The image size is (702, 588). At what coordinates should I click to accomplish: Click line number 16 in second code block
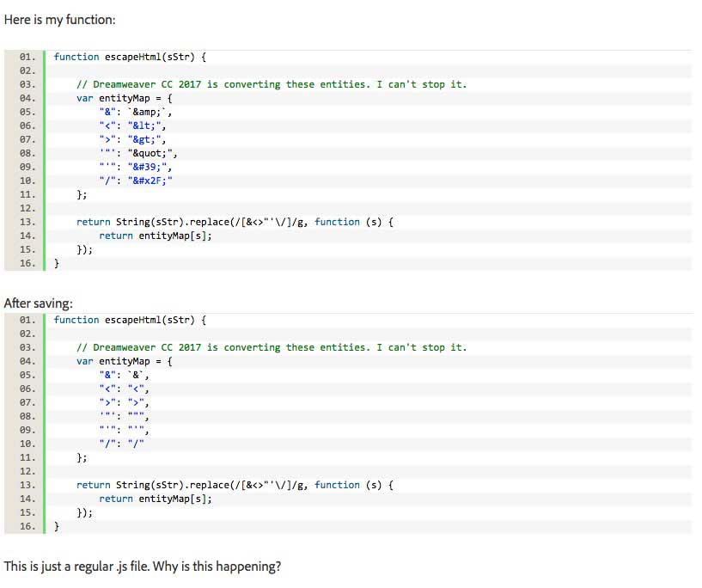[x=27, y=526]
